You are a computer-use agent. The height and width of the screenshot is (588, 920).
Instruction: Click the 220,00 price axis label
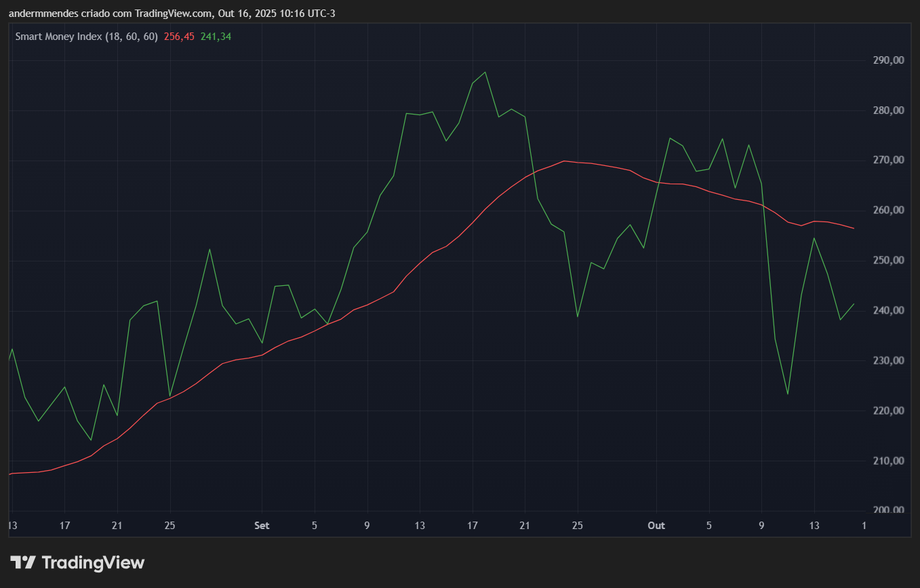pos(888,411)
